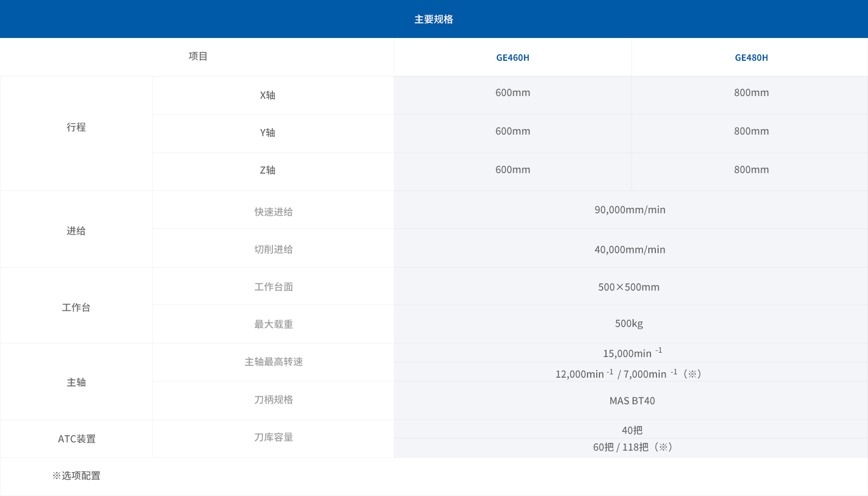Click the 最大载重 label
The width and height of the screenshot is (868, 496).
(273, 324)
